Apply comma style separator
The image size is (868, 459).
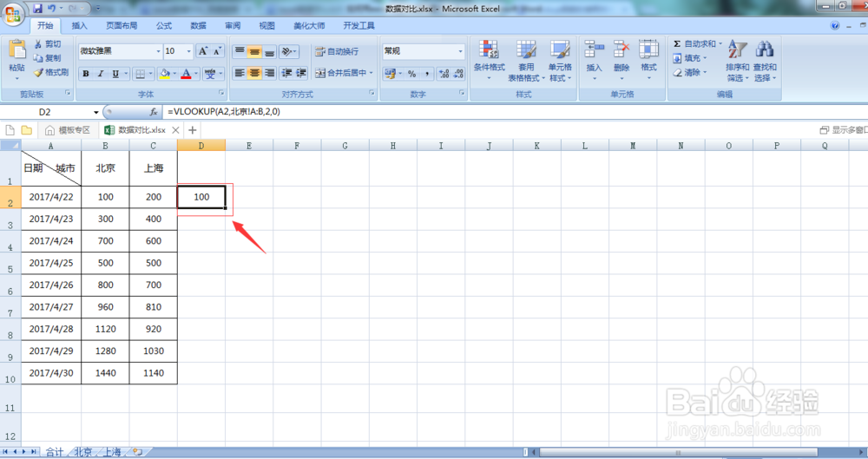(x=427, y=73)
